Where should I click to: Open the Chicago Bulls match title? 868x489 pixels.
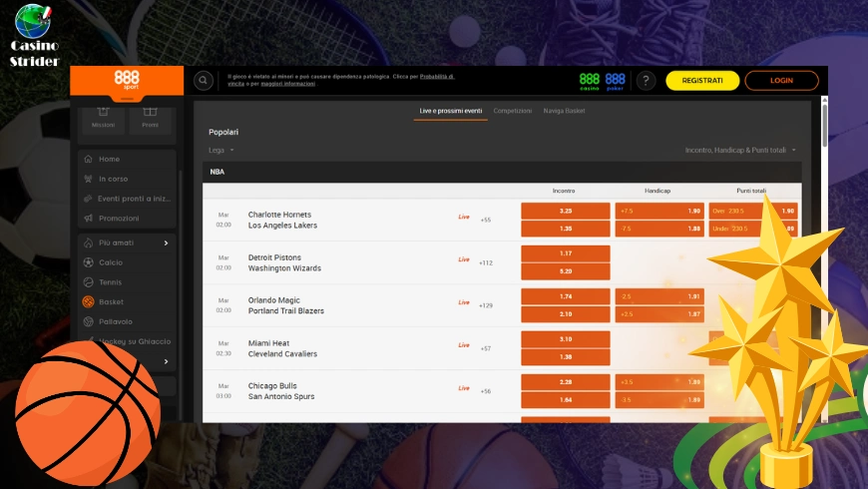[x=272, y=386]
